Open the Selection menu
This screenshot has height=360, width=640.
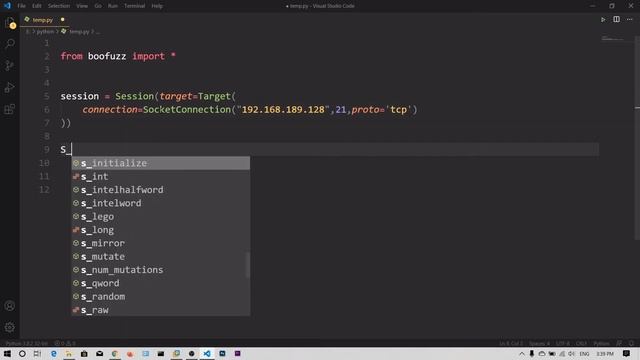59,6
